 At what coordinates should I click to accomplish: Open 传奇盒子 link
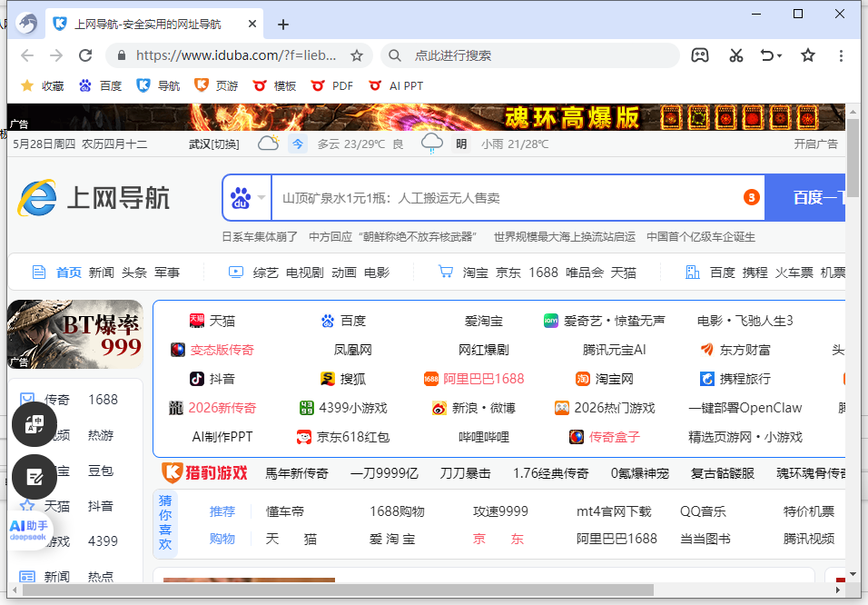pyautogui.click(x=605, y=437)
